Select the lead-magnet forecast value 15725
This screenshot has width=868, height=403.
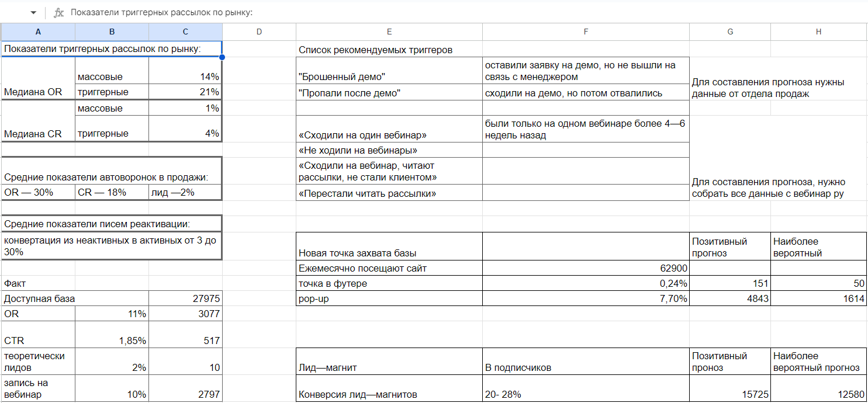coord(730,394)
